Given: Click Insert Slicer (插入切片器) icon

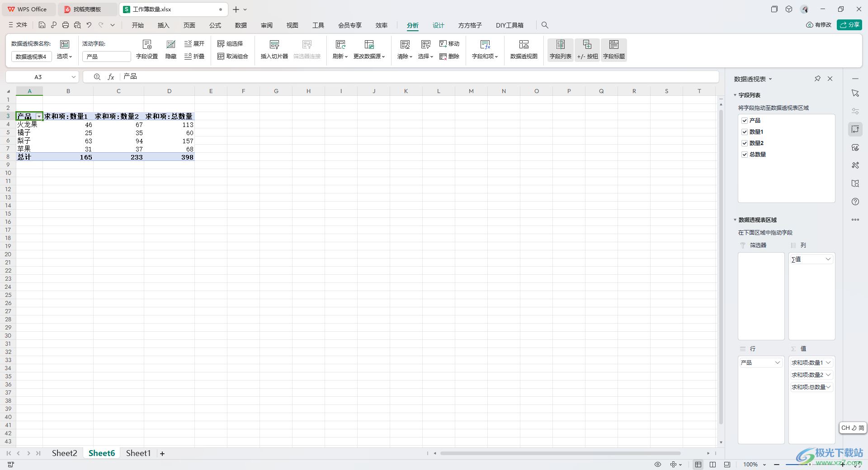Looking at the screenshot, I should 274,49.
